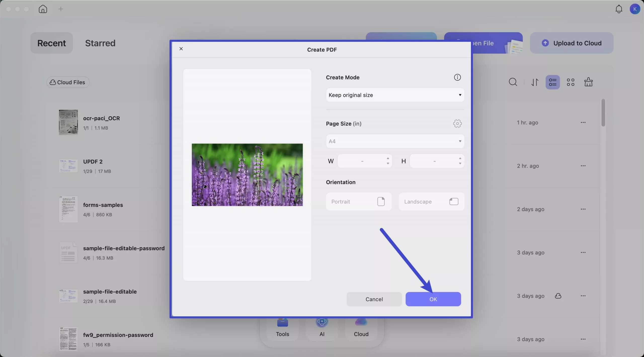Switch to the Starred tab

(100, 43)
